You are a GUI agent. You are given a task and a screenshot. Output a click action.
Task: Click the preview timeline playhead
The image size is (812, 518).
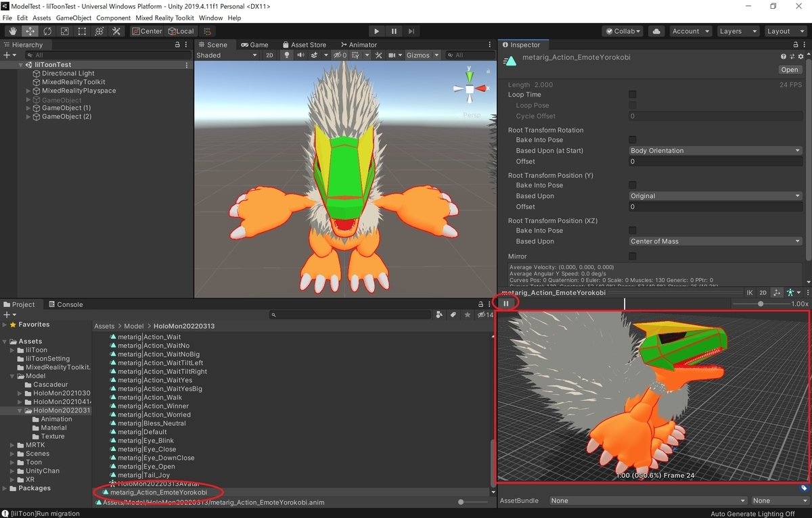click(x=624, y=304)
